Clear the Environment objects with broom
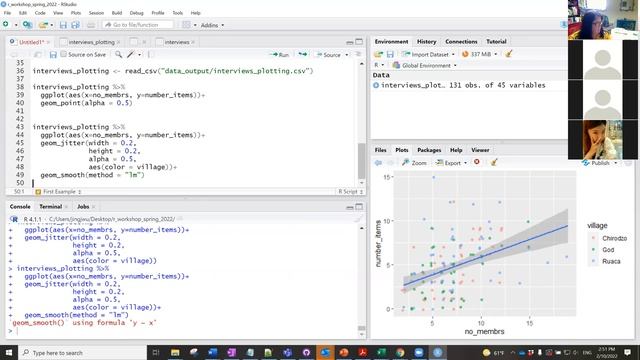This screenshot has width=640, height=360. 509,53
